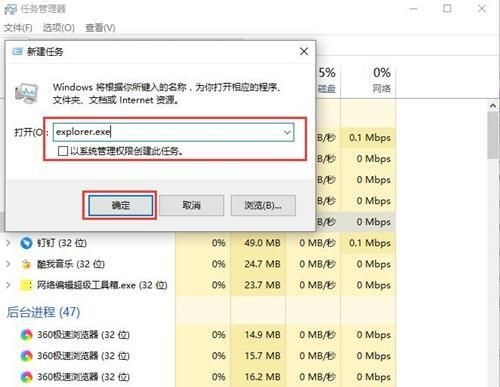
Task: Open the 查看(V) menu
Action: point(100,28)
